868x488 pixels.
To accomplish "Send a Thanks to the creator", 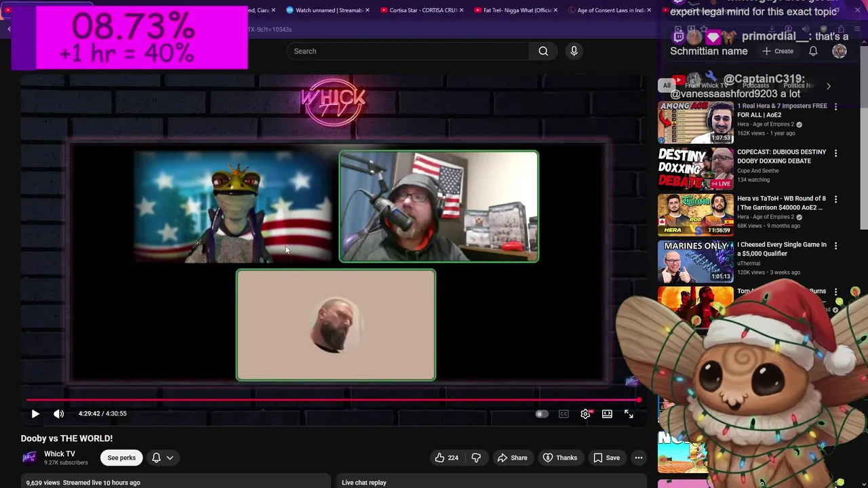I will (x=559, y=457).
